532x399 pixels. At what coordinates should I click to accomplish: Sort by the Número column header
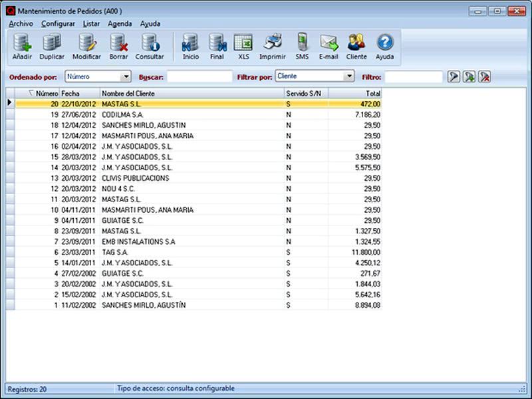[37, 93]
